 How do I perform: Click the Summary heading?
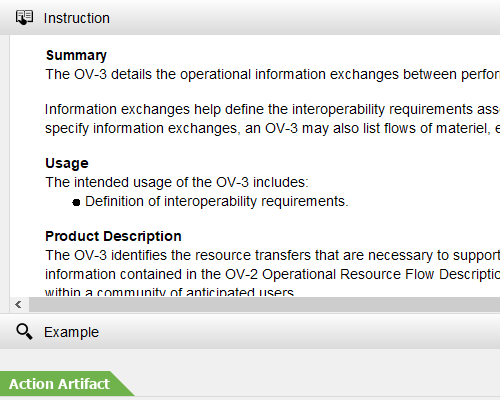76,55
